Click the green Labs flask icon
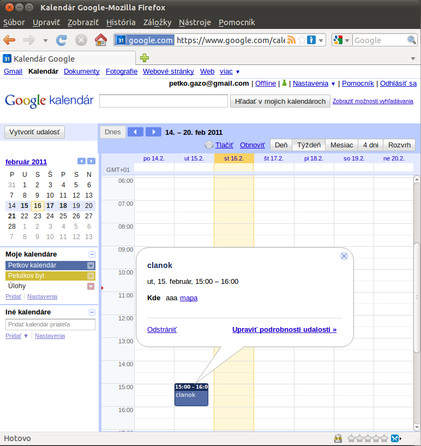421x446 pixels. click(x=284, y=83)
